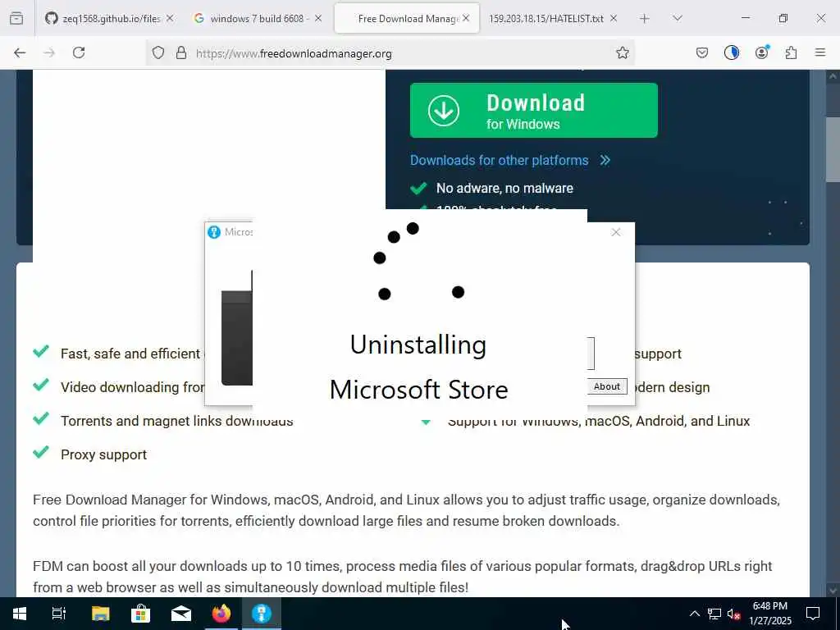
Task: Open Firefox View tab icon
Action: 16,18
